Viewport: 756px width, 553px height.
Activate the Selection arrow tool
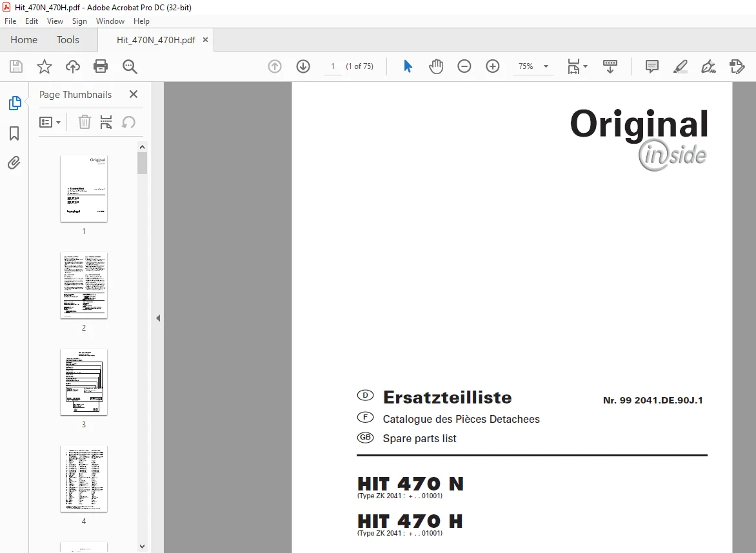click(x=408, y=66)
